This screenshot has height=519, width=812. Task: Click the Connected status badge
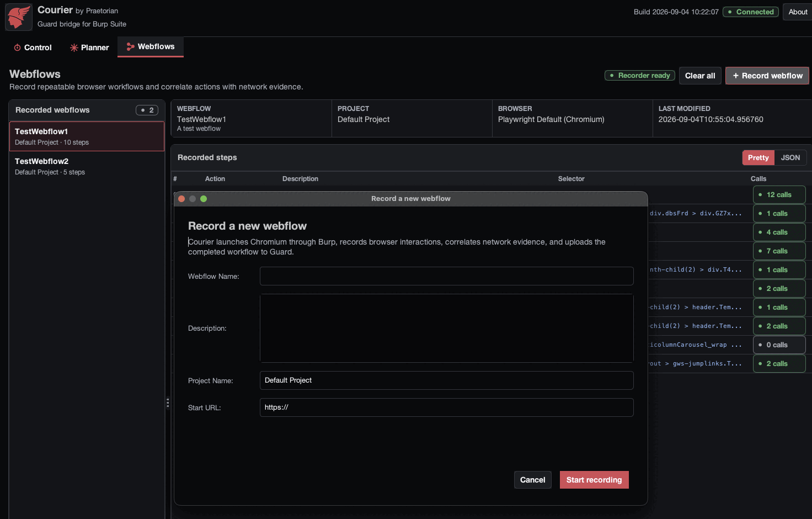751,12
